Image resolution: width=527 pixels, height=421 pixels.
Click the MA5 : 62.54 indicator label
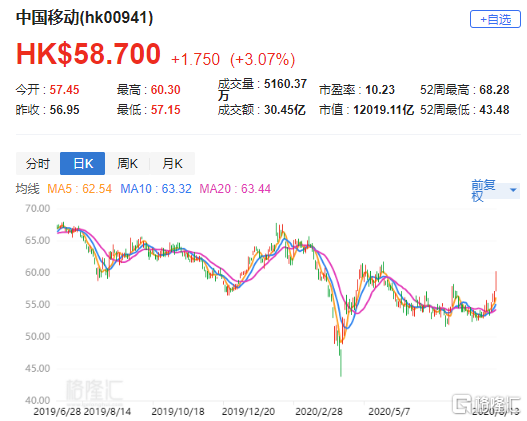point(79,189)
